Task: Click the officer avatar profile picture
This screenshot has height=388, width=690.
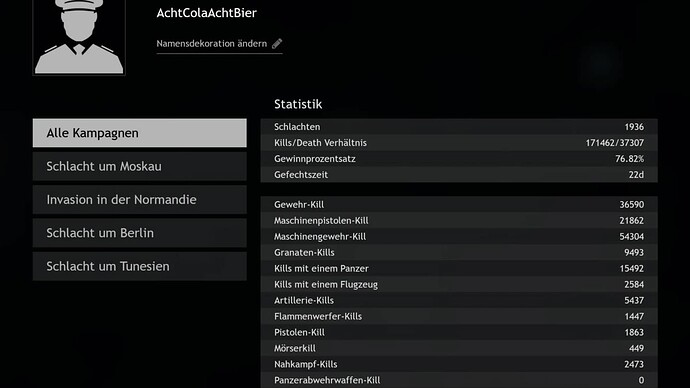Action: 79,37
